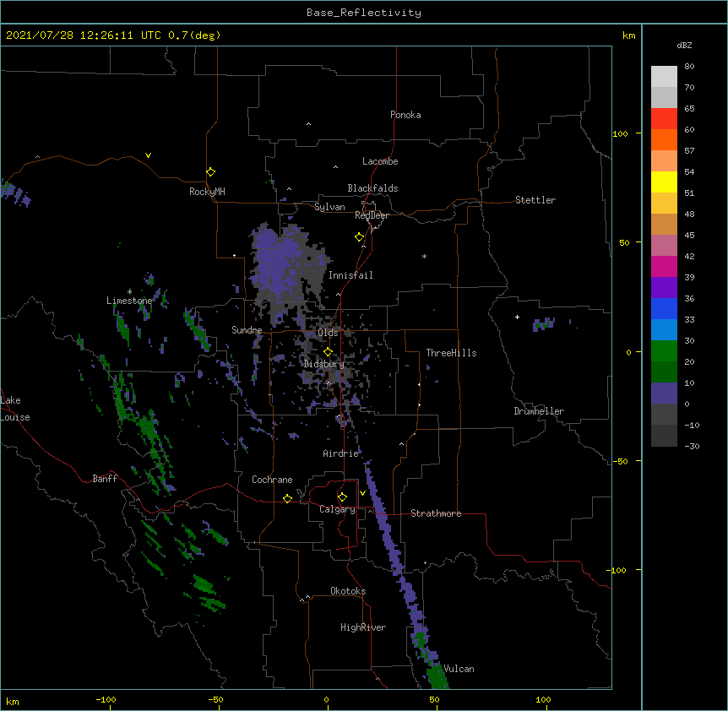
Task: Click the blue 36 dBZ legend swatch
Action: click(x=664, y=308)
